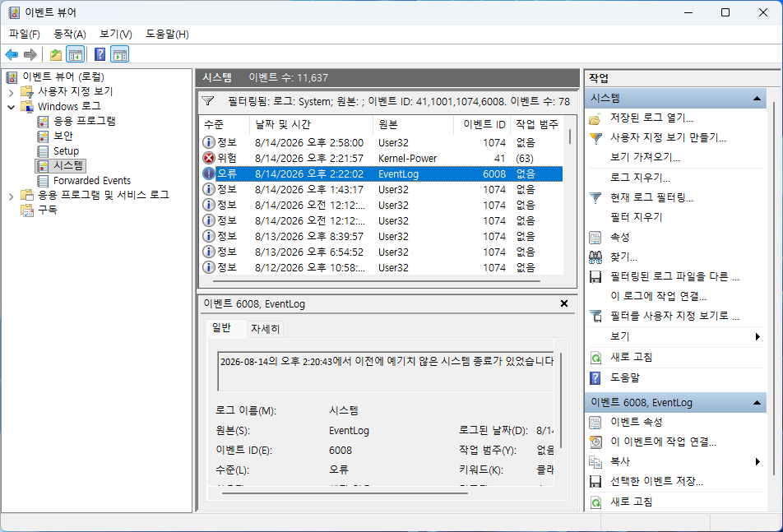Click the Forward arrow toolbar icon

tap(30, 54)
